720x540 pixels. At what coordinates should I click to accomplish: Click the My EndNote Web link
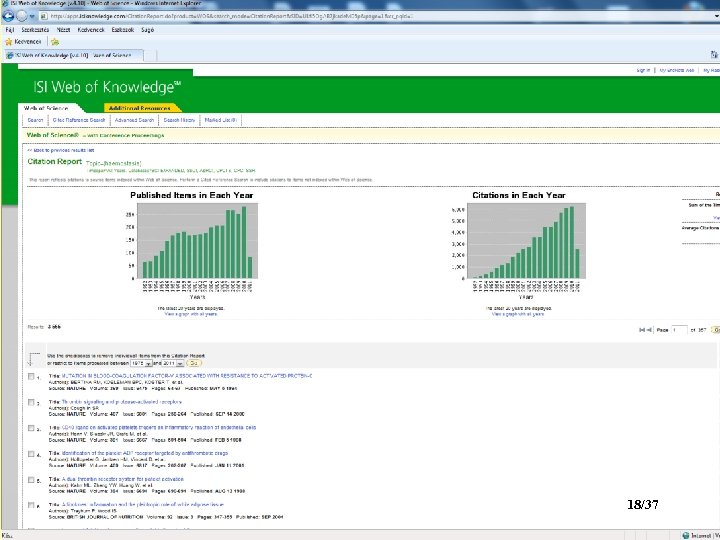pos(676,70)
